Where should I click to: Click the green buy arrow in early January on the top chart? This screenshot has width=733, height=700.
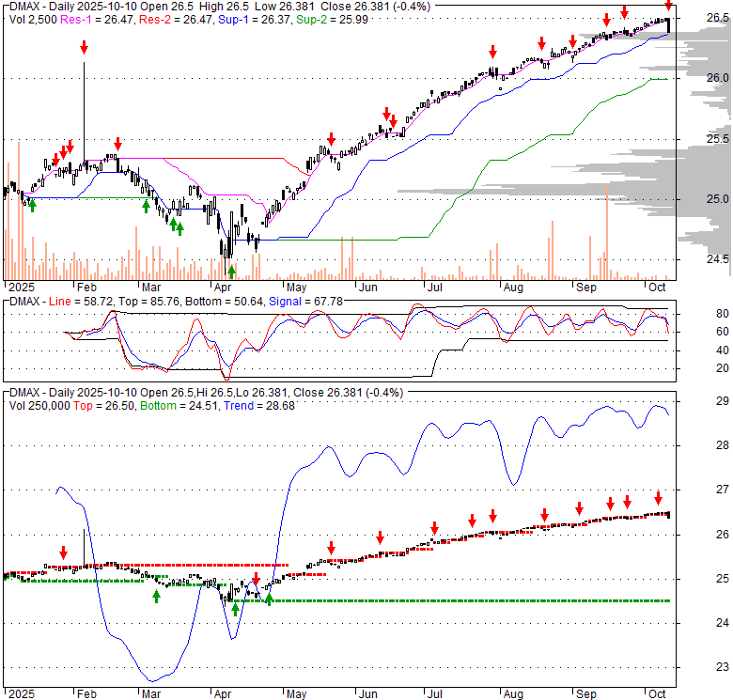[32, 205]
